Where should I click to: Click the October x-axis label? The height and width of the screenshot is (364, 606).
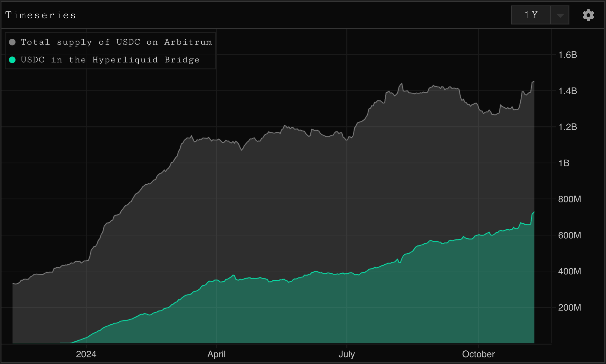(478, 354)
